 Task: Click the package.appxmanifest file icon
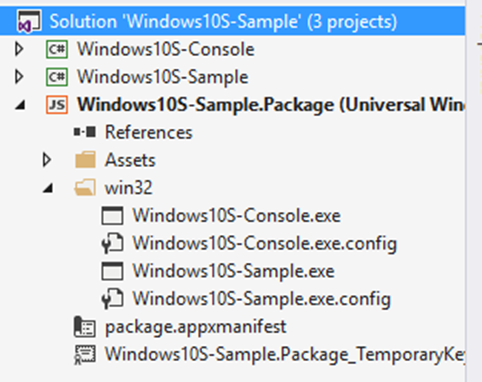pyautogui.click(x=85, y=327)
